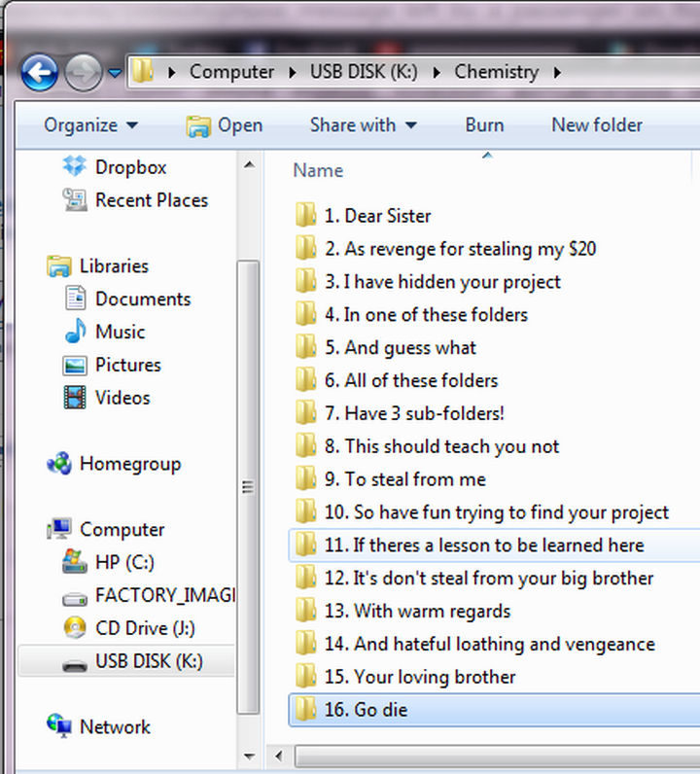
Task: Select CD Drive (J:) in sidebar
Action: 145,628
